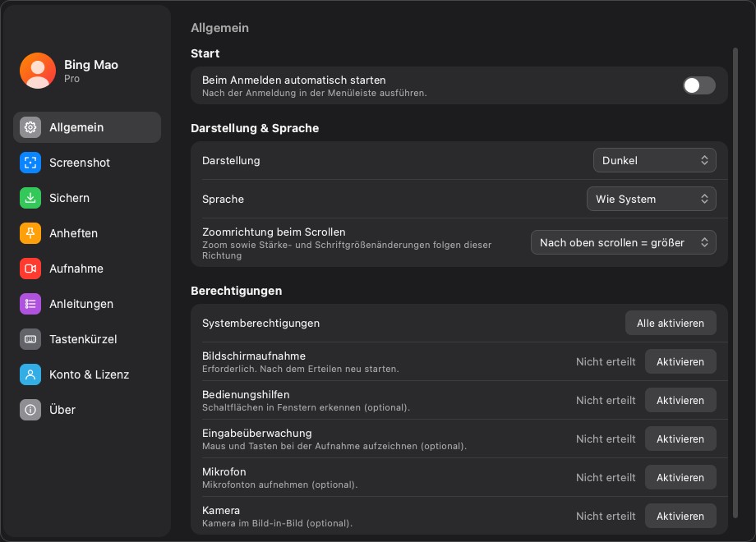This screenshot has width=756, height=542.
Task: Click the Alle aktivieren button
Action: click(x=671, y=324)
